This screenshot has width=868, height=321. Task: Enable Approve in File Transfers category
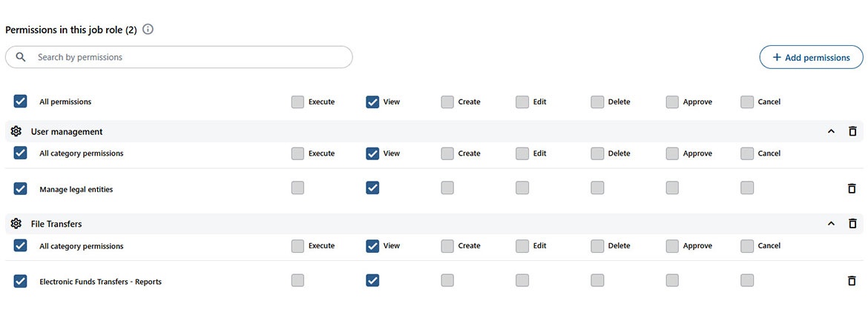pyautogui.click(x=672, y=245)
